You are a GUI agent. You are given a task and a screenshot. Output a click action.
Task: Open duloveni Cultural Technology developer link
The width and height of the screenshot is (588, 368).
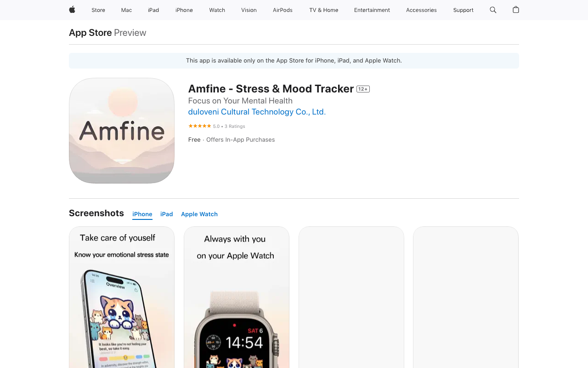click(257, 112)
